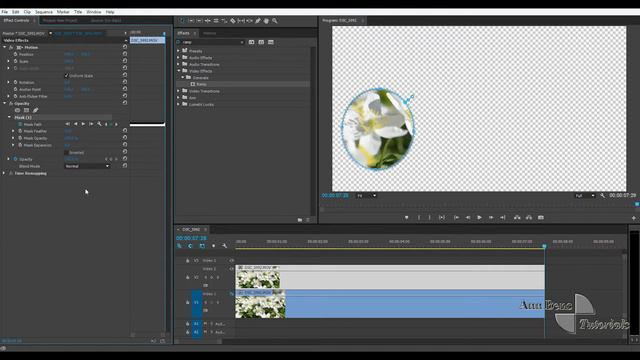Viewport: 640px width, 360px height.
Task: Open the Clip menu
Action: tap(27, 12)
